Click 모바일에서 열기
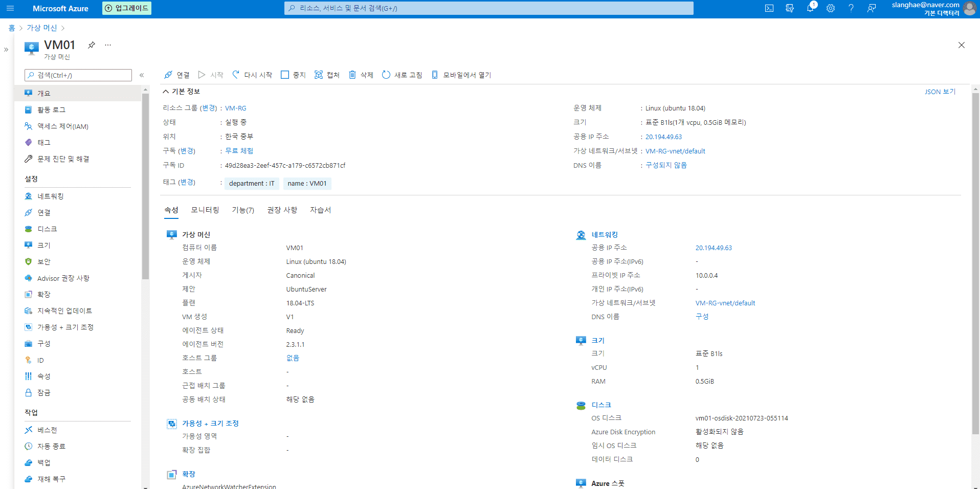The width and height of the screenshot is (980, 489). [x=461, y=75]
